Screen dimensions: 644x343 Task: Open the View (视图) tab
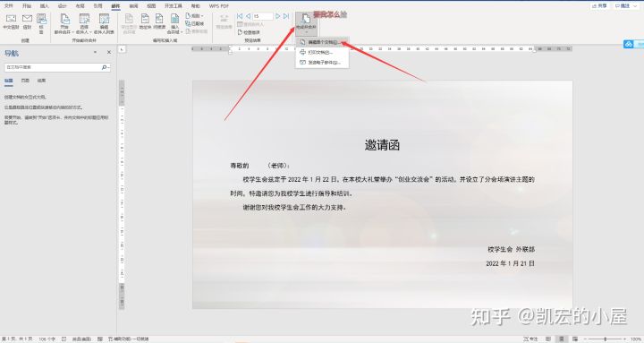tap(151, 5)
